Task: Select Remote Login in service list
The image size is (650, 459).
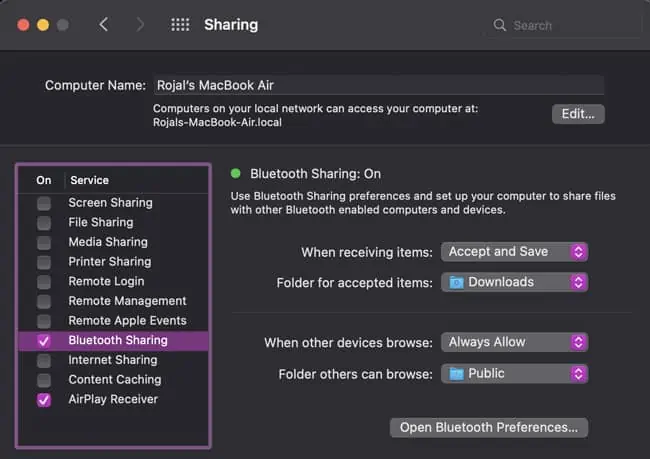Action: click(x=106, y=281)
